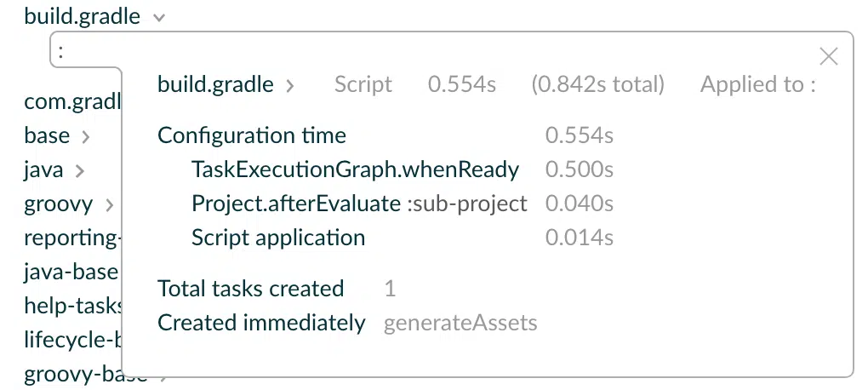
Task: Click the Configuration time heading
Action: [x=252, y=135]
